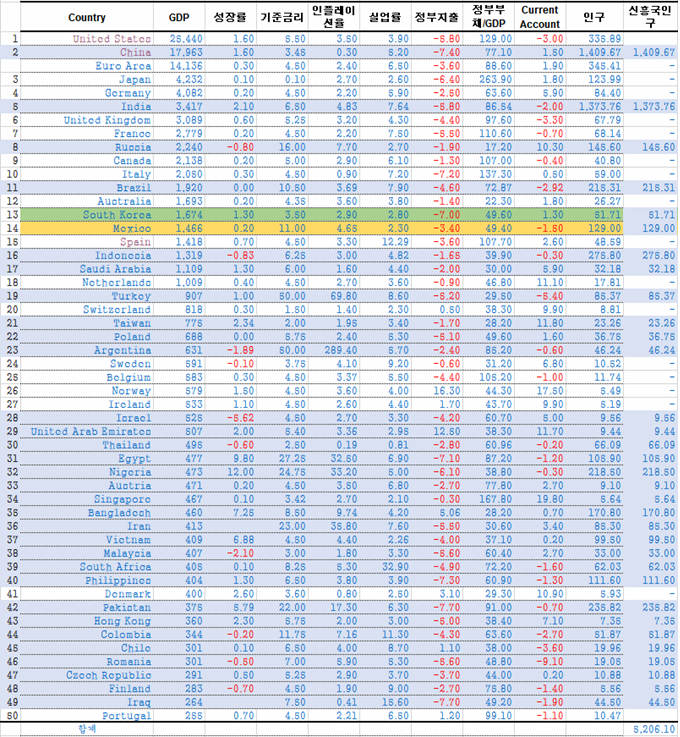Click the Spain country cell
The width and height of the screenshot is (680, 737).
tap(86, 242)
